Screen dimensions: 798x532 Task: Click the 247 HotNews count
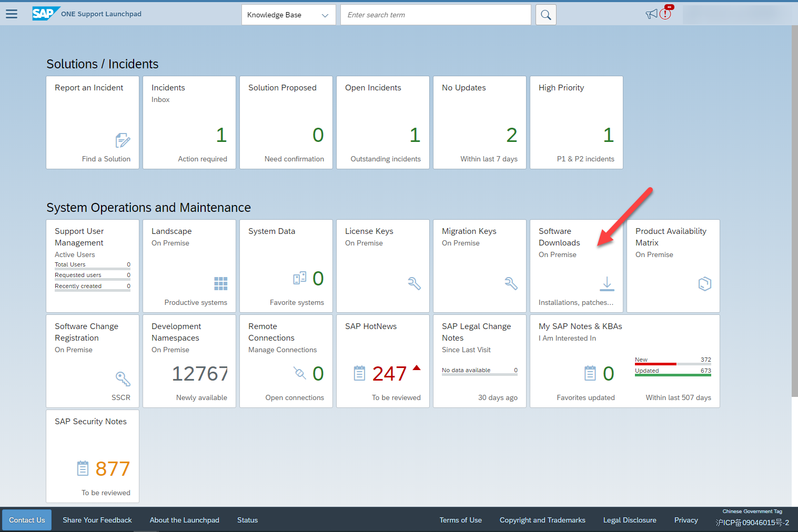point(389,374)
